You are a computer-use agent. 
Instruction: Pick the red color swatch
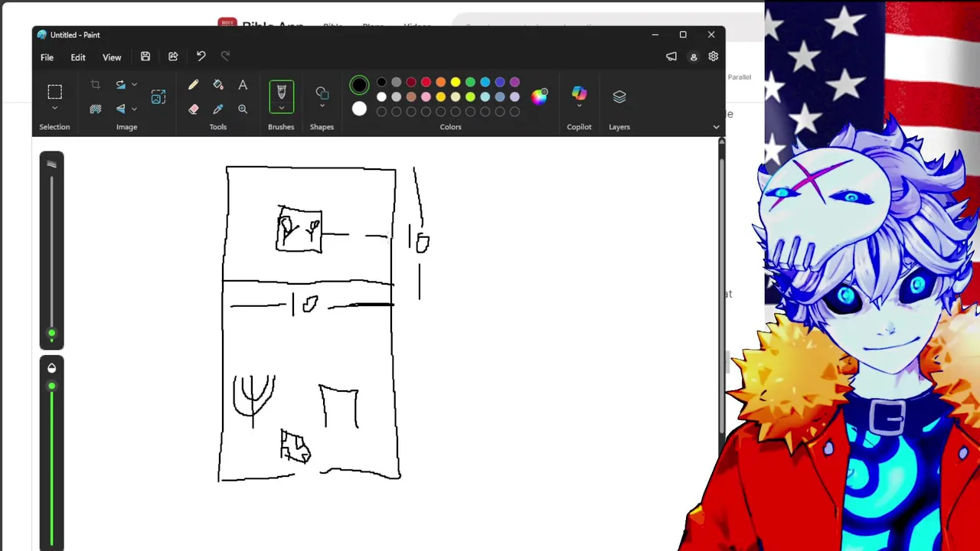tap(426, 82)
